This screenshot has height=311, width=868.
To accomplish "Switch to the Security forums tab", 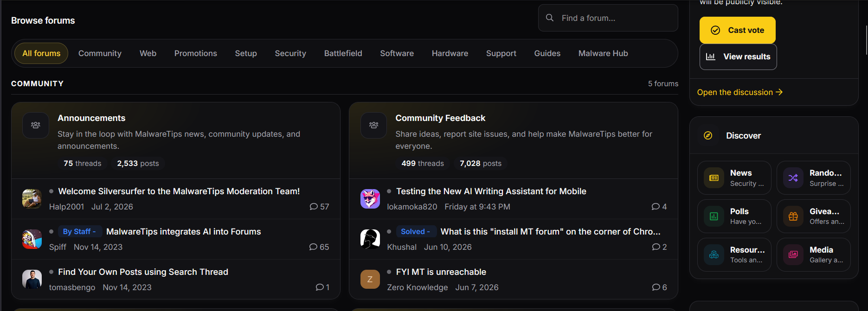I will pos(290,53).
